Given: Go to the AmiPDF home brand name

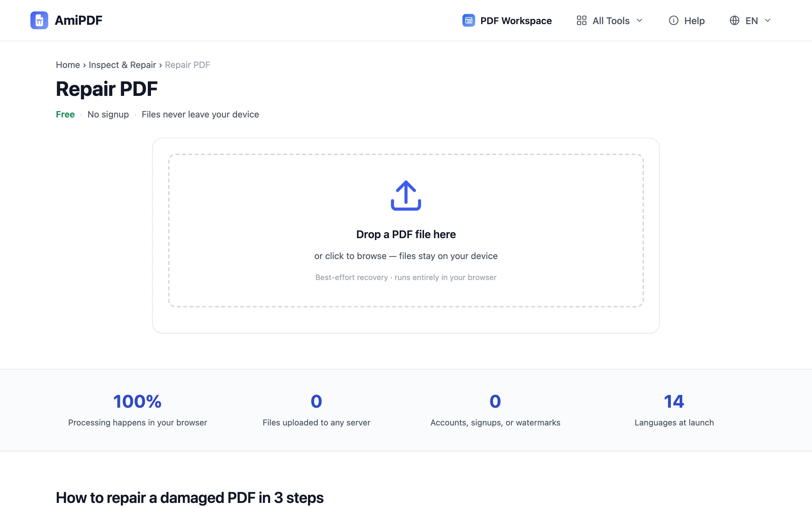Looking at the screenshot, I should click(x=79, y=21).
